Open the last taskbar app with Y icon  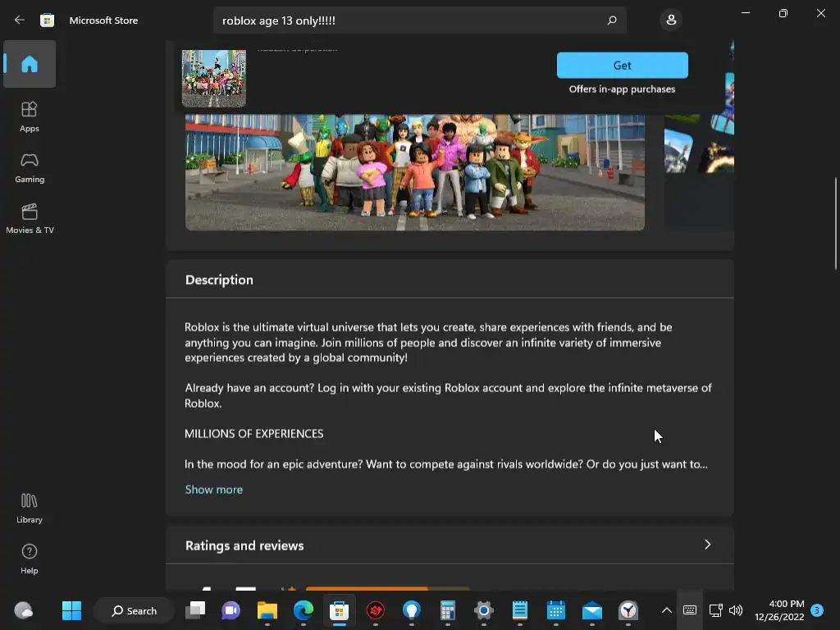628,610
